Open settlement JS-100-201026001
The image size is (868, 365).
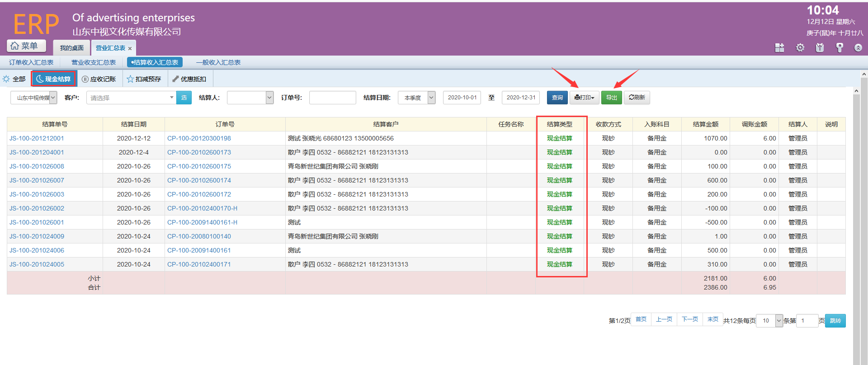click(x=37, y=222)
